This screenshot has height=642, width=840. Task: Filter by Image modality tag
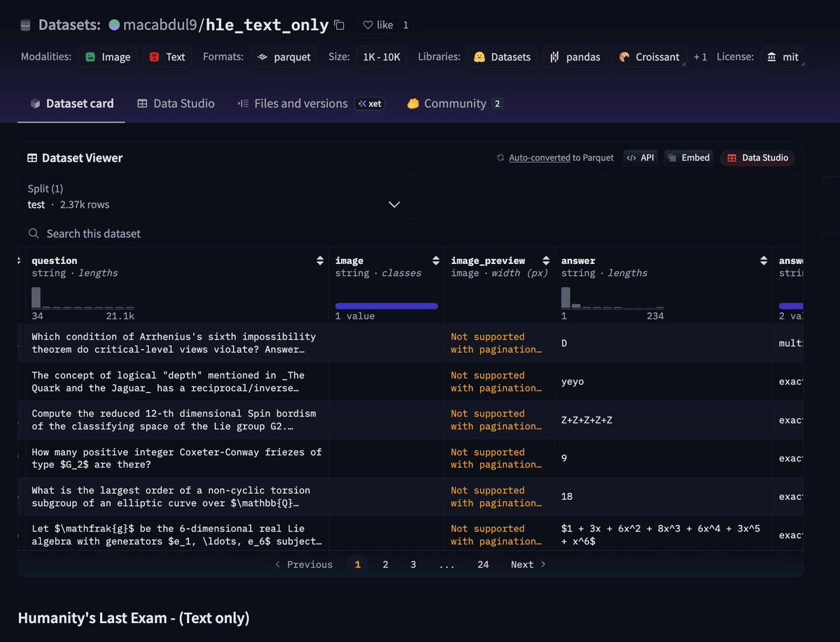point(108,57)
